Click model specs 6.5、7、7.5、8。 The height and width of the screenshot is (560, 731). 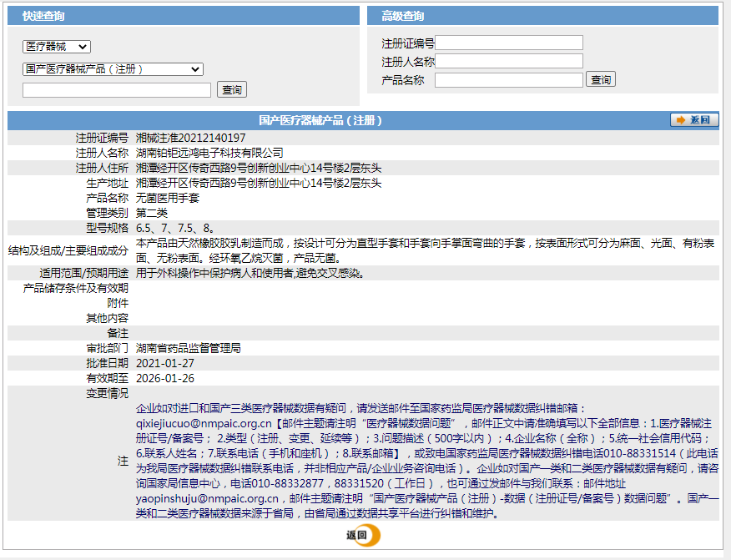(175, 228)
